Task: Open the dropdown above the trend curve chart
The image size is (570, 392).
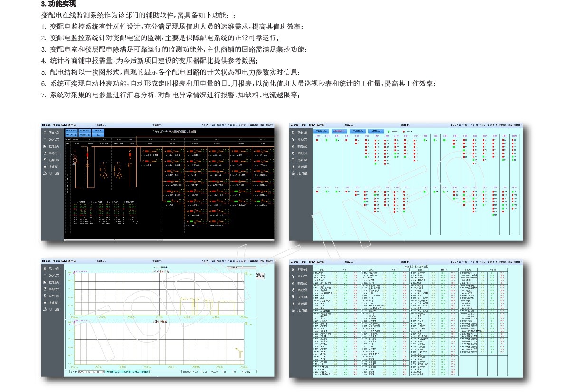Action: click(x=242, y=268)
